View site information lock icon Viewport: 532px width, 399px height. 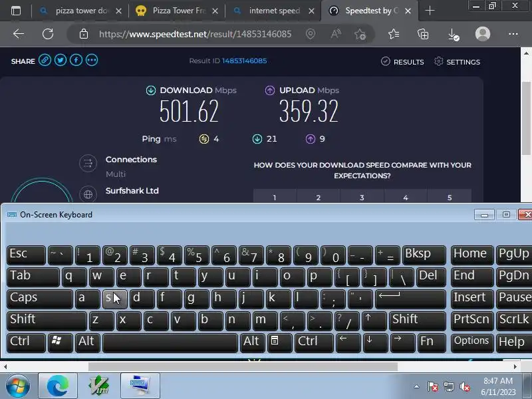(84, 34)
